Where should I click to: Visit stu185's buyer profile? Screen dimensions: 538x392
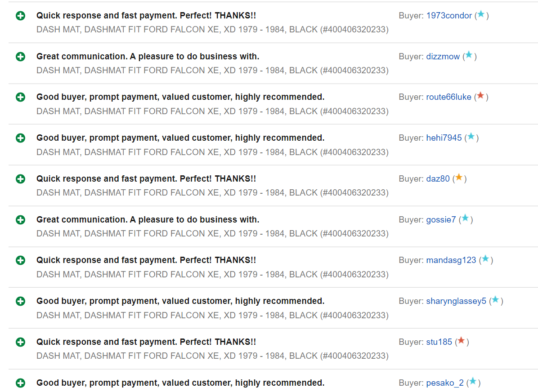click(x=439, y=342)
